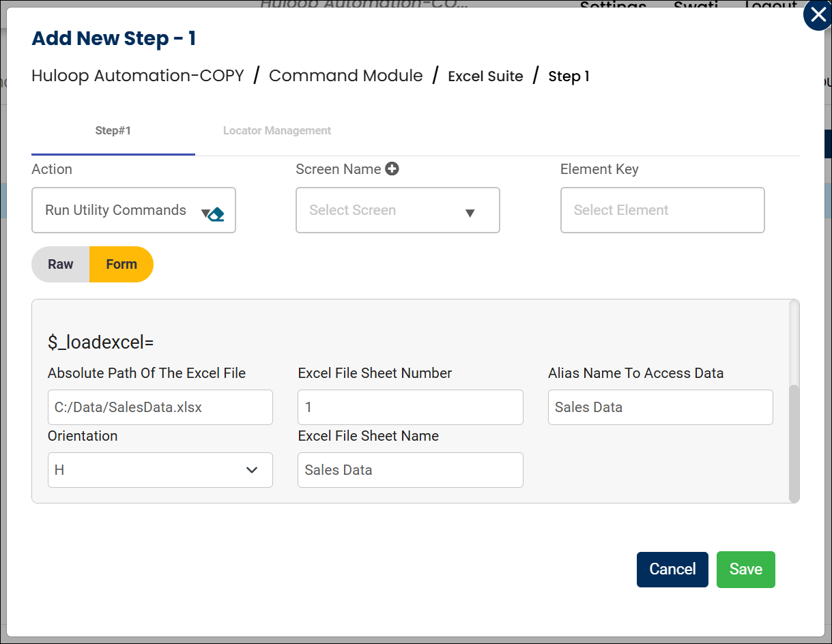Open the Locator Management tab

click(277, 131)
